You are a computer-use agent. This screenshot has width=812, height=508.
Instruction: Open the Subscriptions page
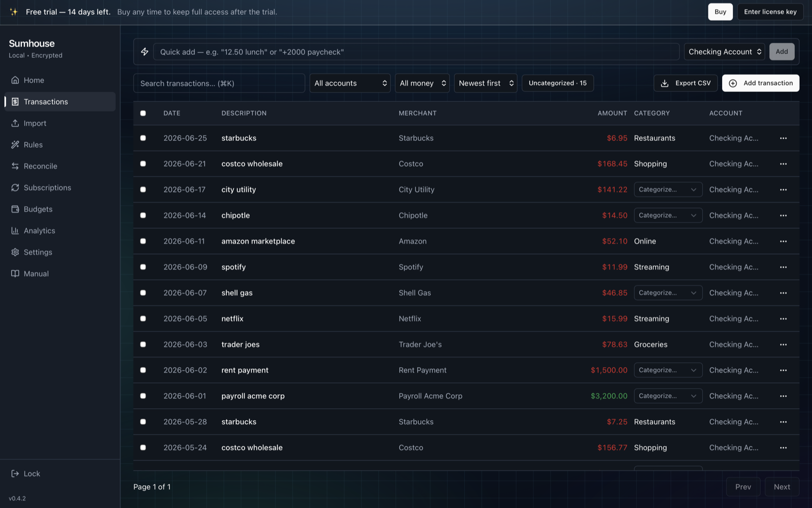pos(60,188)
